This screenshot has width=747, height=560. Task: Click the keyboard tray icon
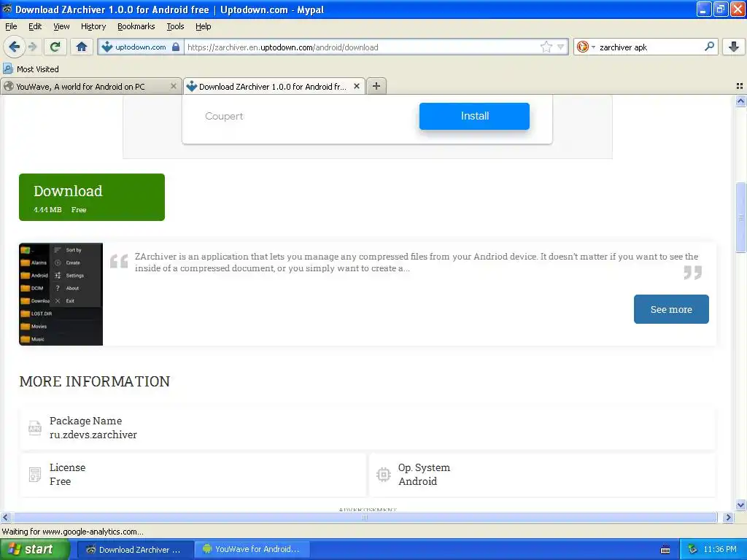665,550
